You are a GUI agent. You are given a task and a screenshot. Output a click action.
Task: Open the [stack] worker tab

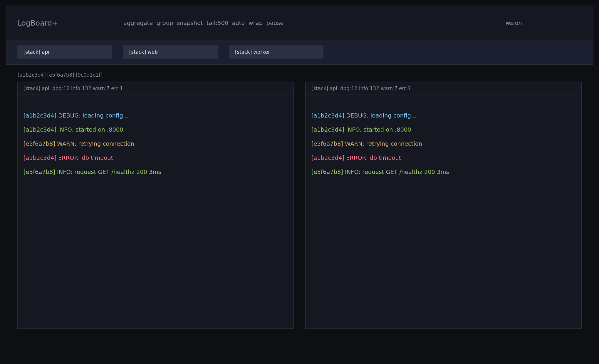[x=276, y=52]
